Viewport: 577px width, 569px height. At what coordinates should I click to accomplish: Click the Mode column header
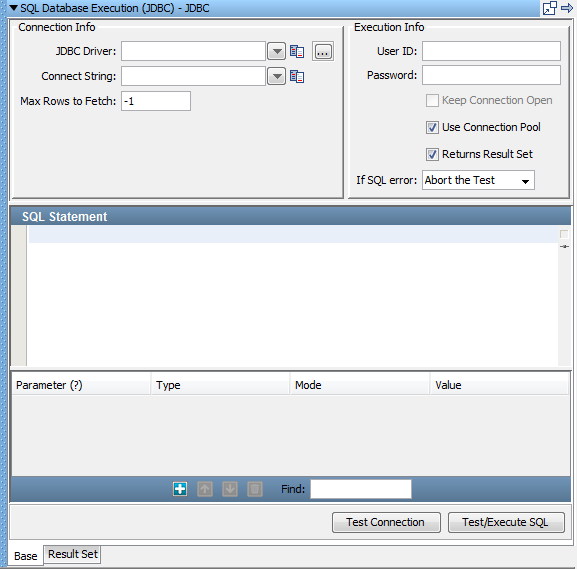tap(360, 385)
